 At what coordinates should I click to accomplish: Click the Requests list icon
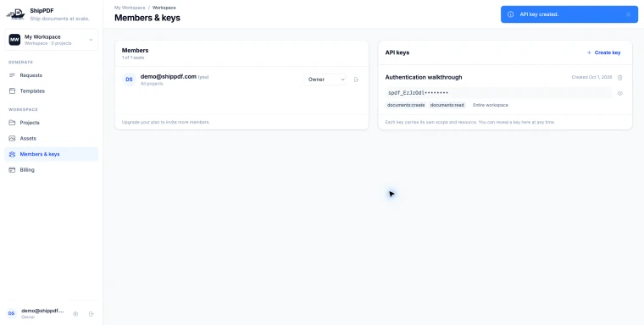(12, 75)
